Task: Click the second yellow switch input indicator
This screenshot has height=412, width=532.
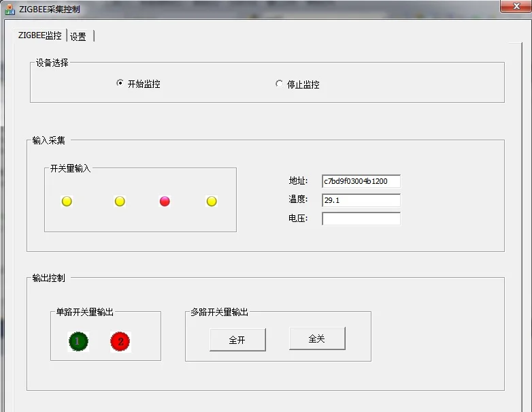Action: pyautogui.click(x=120, y=202)
